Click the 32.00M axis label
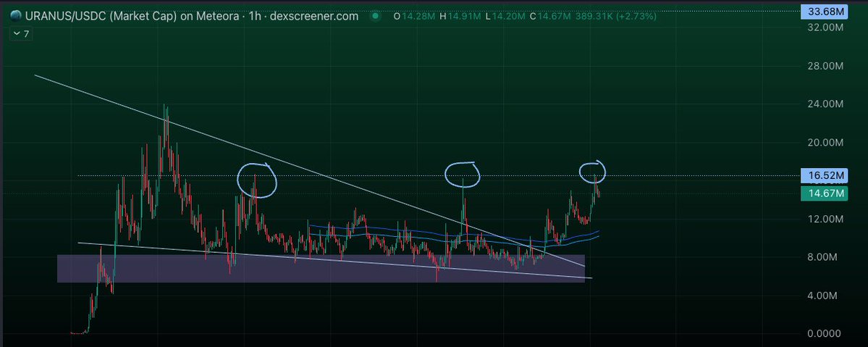Screen dimensions: 868x347 pyautogui.click(x=825, y=27)
